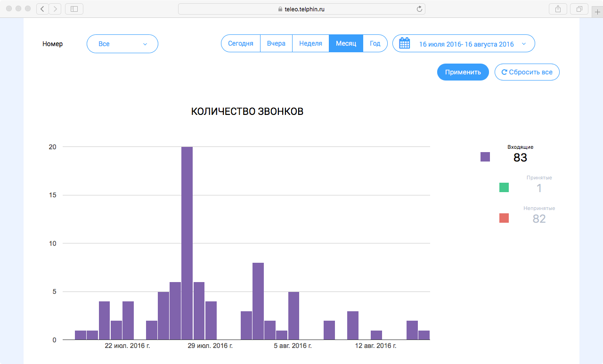The height and width of the screenshot is (364, 603).
Task: Toggle Входящие series via purple swatch
Action: [485, 157]
